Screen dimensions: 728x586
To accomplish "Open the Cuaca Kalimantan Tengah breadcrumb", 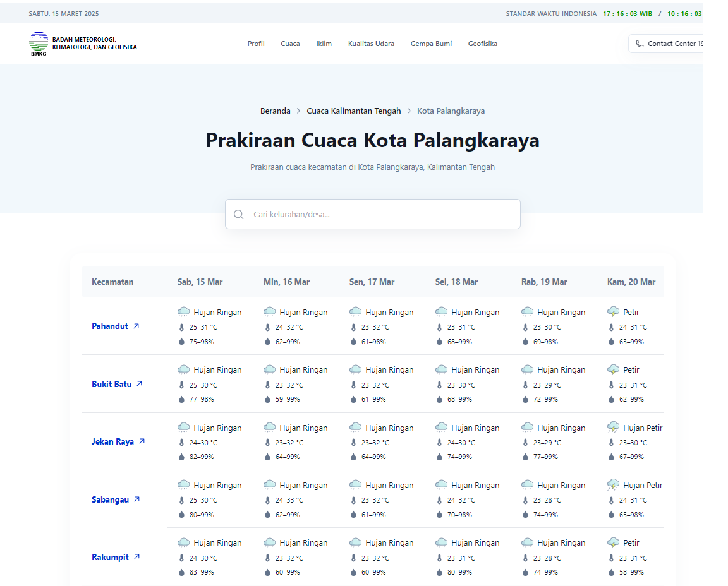I will pos(353,111).
